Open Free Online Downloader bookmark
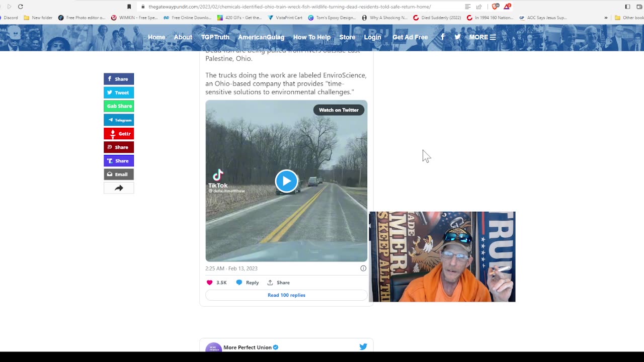Viewport: 644px width, 362px height. [x=187, y=18]
